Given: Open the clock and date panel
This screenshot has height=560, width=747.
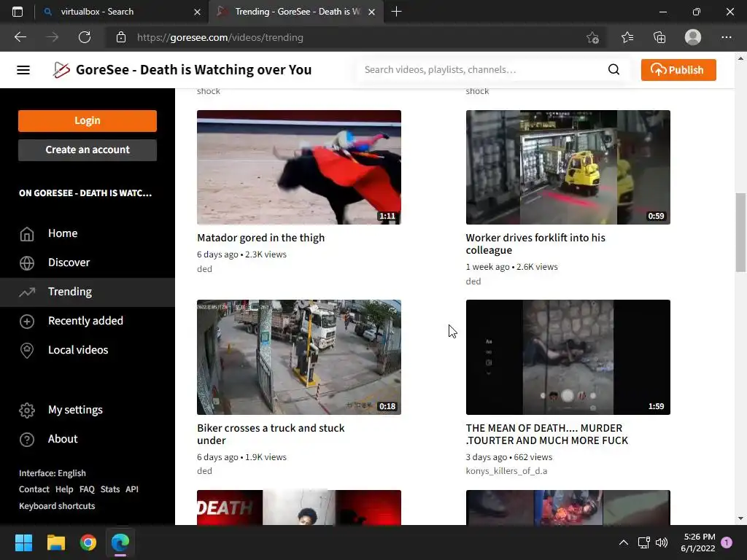Looking at the screenshot, I should pyautogui.click(x=698, y=542).
